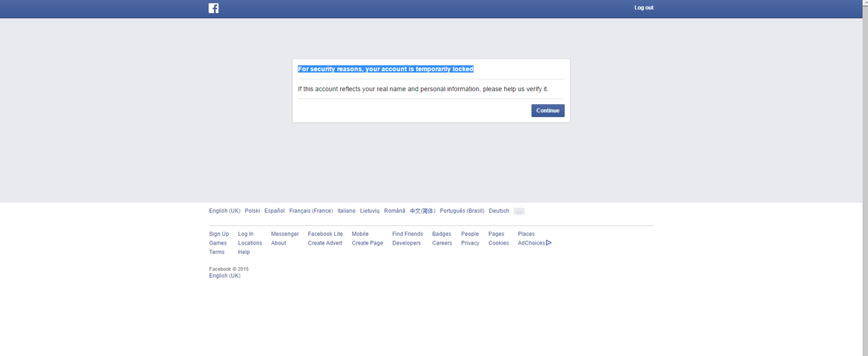The height and width of the screenshot is (356, 868).
Task: Open more languages with the ellipsis button
Action: click(519, 211)
